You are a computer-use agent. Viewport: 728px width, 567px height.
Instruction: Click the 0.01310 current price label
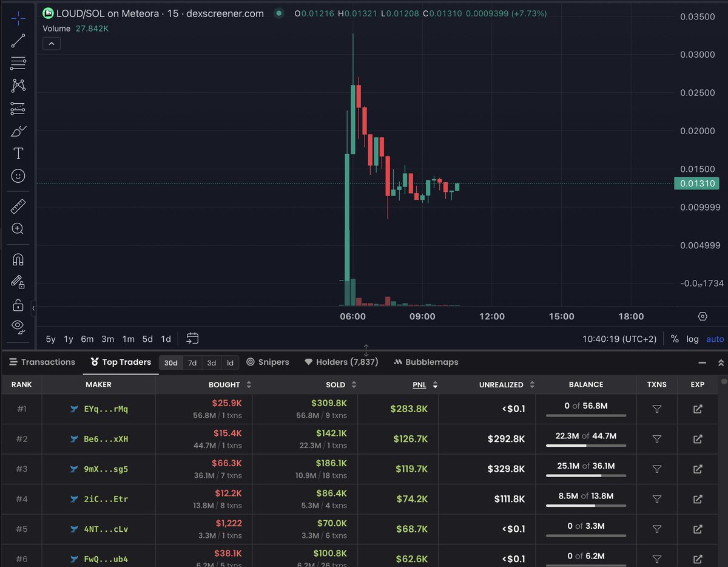click(696, 183)
